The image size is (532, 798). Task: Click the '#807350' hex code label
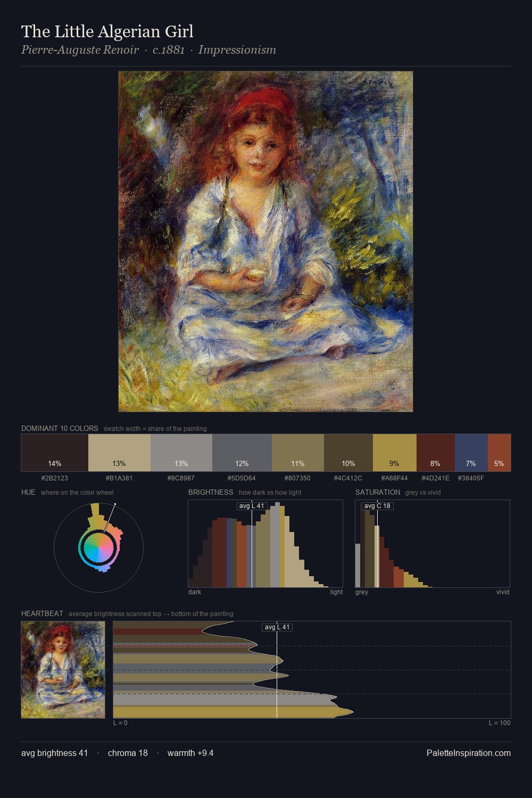click(298, 478)
